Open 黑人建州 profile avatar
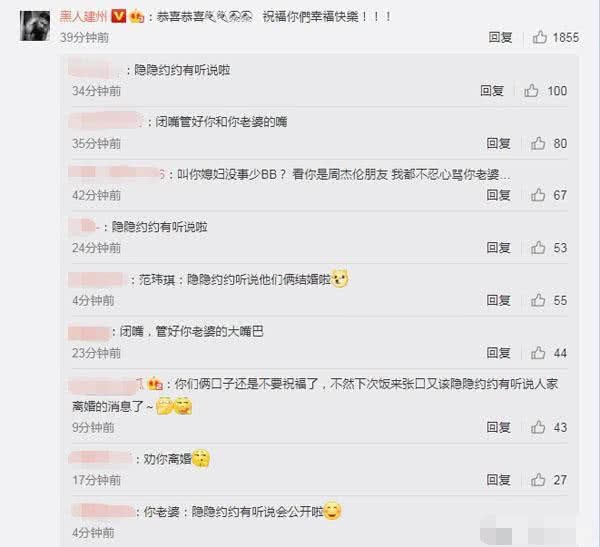Viewport: 600px width, 547px height. 35,26
